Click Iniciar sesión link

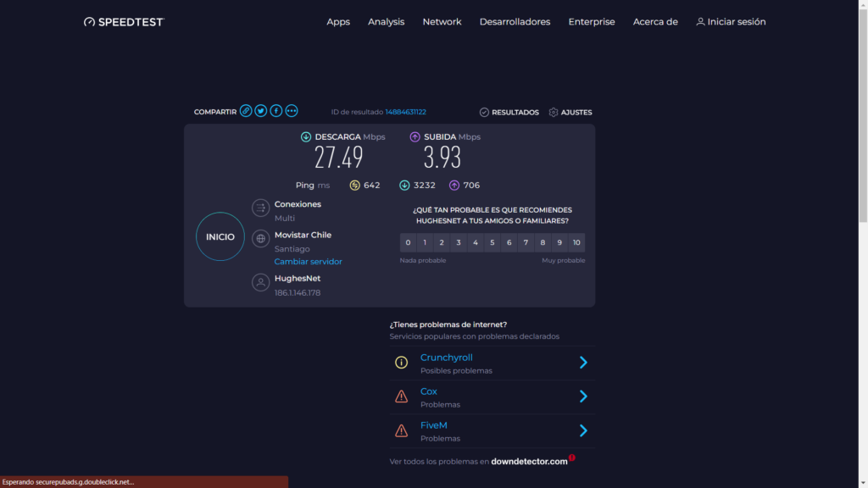737,22
